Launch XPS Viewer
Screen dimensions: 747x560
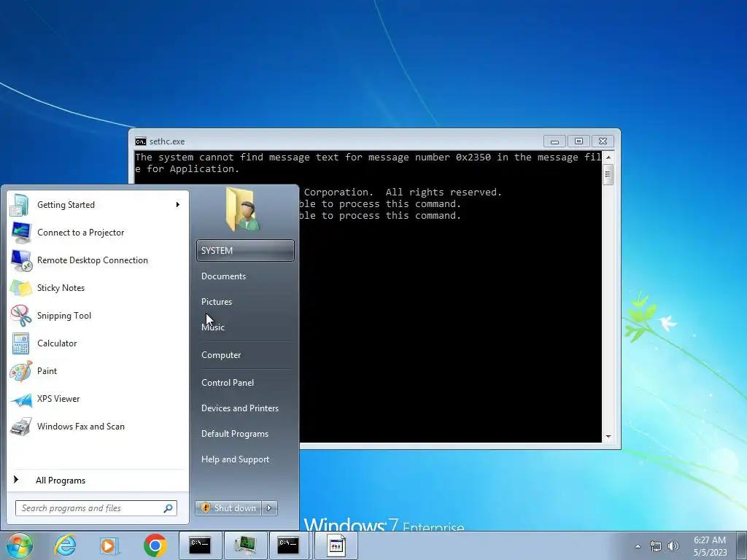coord(98,399)
